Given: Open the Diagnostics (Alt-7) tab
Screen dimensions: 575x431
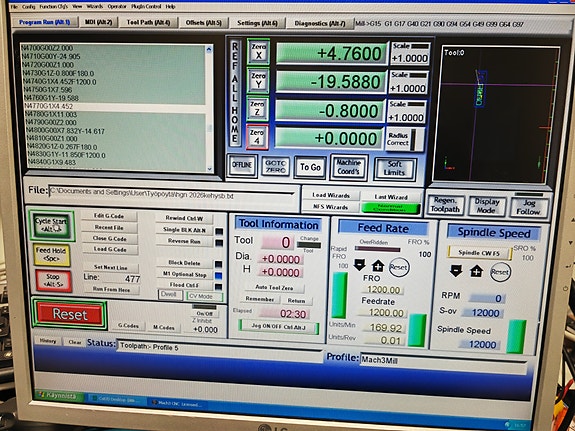Looking at the screenshot, I should click(x=320, y=23).
